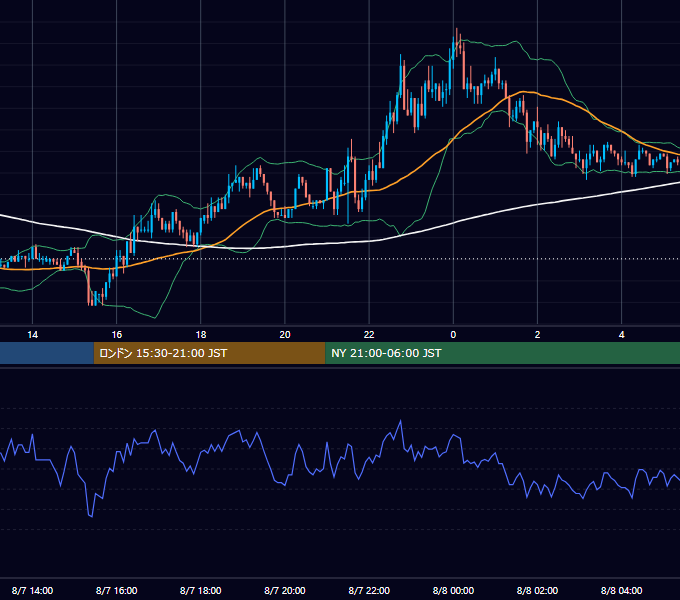Select the NY 21:00-06:00 JST session bar

503,353
